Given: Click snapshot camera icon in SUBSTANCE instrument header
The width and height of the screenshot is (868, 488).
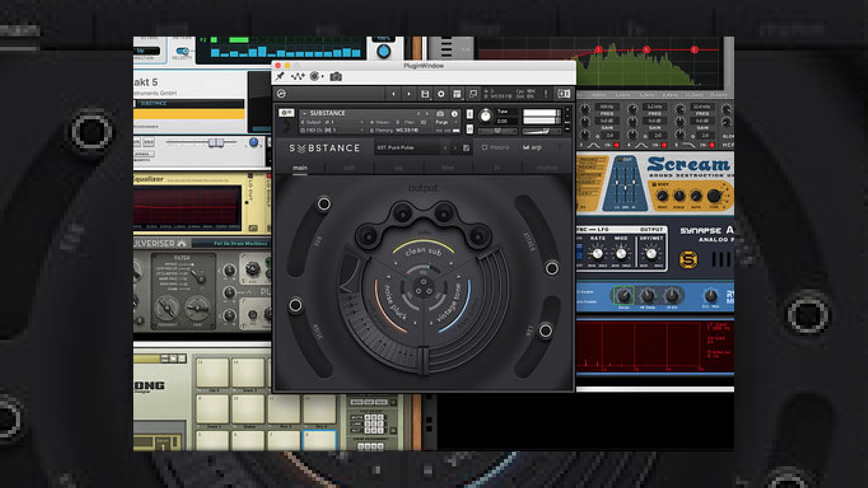Looking at the screenshot, I should (440, 113).
